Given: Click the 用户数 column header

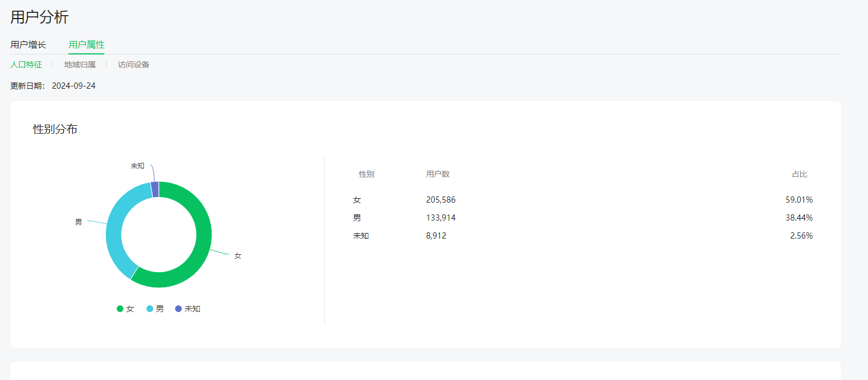Looking at the screenshot, I should coord(438,175).
